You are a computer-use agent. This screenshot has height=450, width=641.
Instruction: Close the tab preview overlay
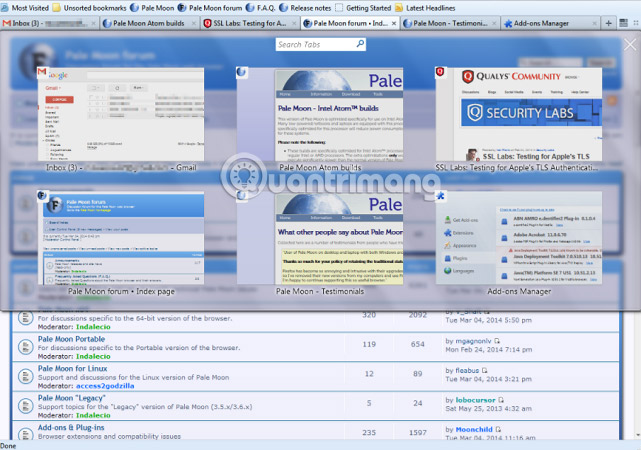click(x=629, y=45)
